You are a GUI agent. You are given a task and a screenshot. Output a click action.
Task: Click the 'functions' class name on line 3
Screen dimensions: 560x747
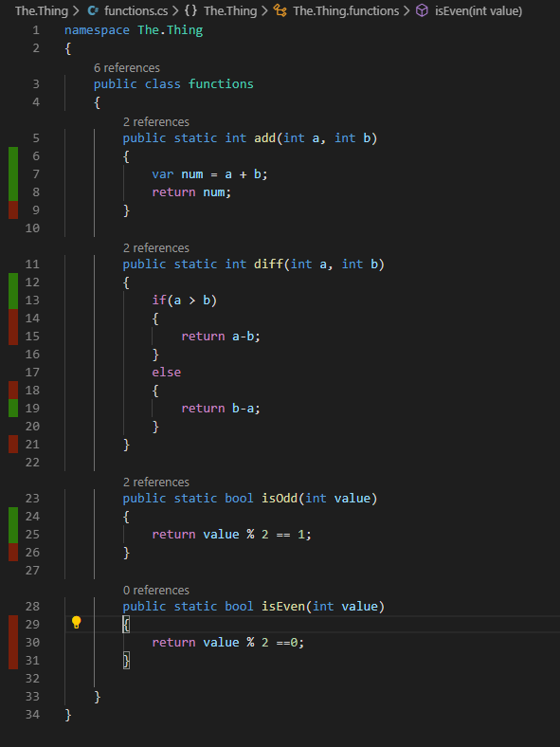pyautogui.click(x=221, y=84)
